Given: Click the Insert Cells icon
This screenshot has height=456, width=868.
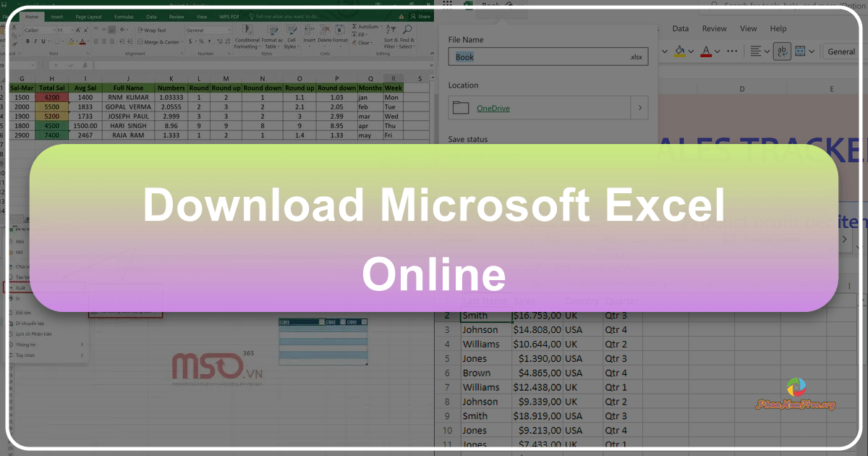Looking at the screenshot, I should pos(309,30).
